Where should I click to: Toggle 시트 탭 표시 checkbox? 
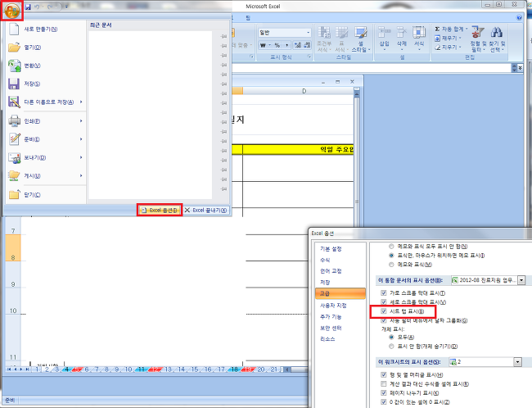click(384, 311)
